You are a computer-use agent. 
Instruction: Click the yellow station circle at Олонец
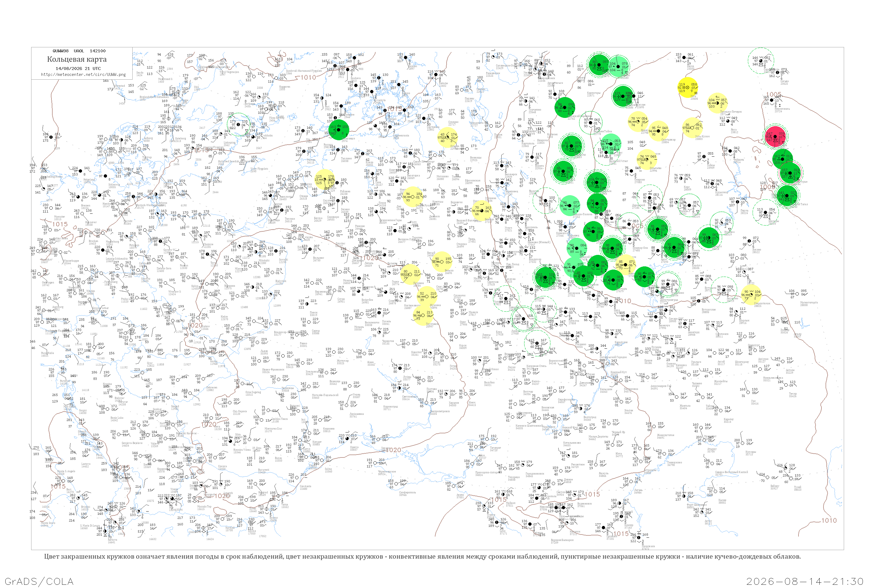coord(447,137)
